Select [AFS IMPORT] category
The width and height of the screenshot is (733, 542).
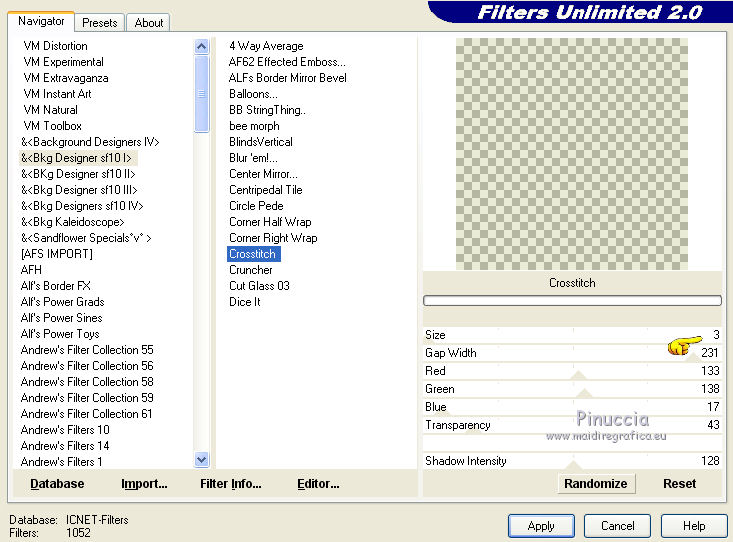(57, 253)
